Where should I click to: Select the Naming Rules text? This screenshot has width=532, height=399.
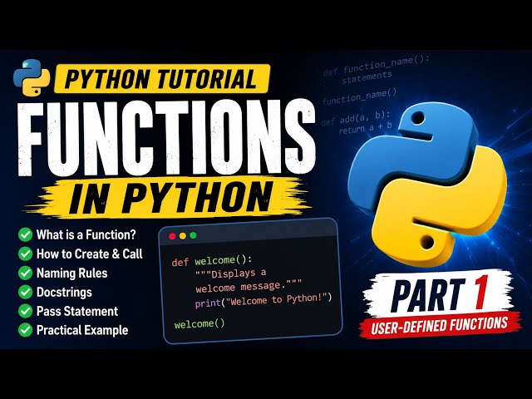(72, 273)
